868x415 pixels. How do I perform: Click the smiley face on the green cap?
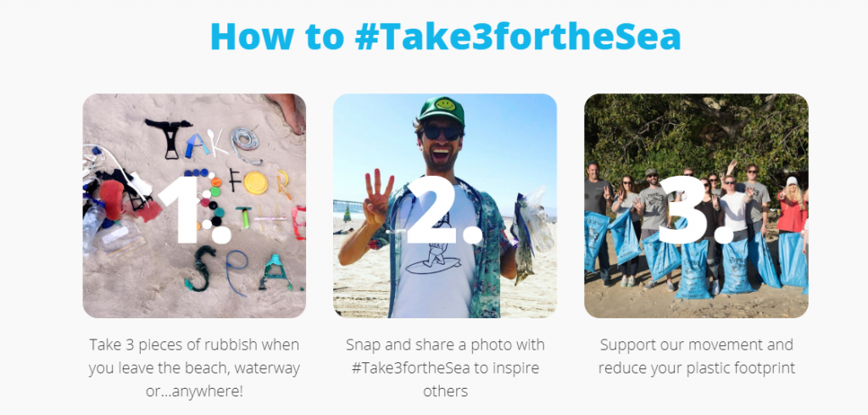pos(445,104)
